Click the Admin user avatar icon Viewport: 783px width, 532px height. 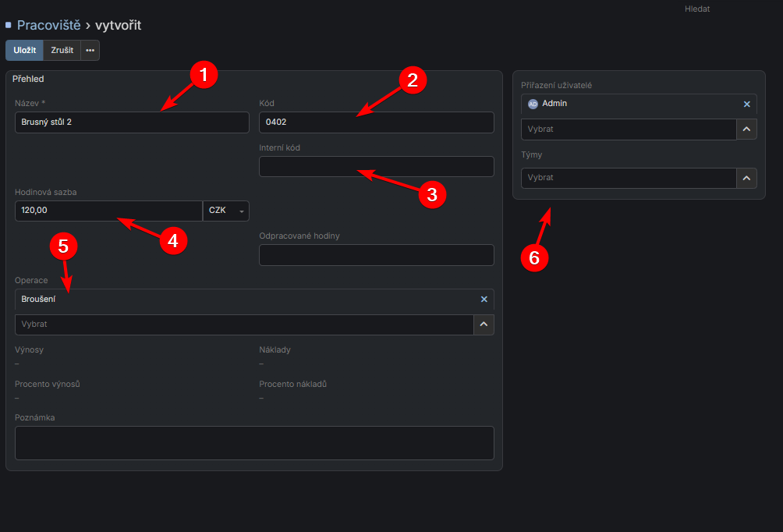click(533, 104)
